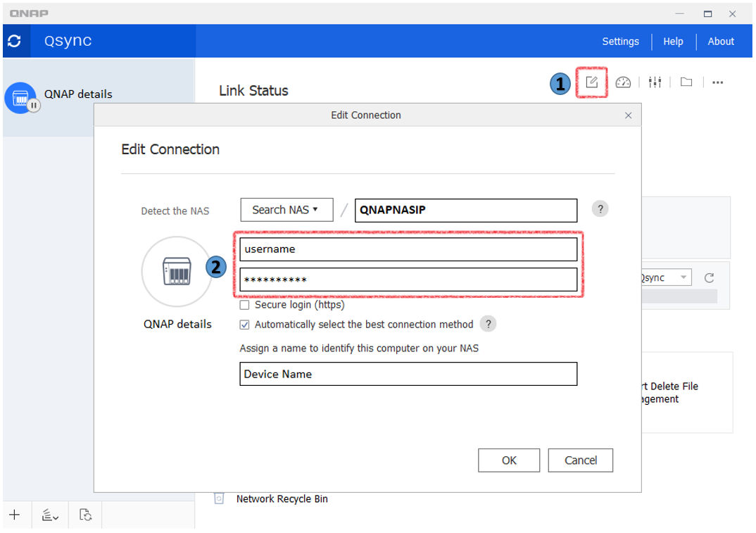Expand the Search NAS dropdown

(286, 210)
